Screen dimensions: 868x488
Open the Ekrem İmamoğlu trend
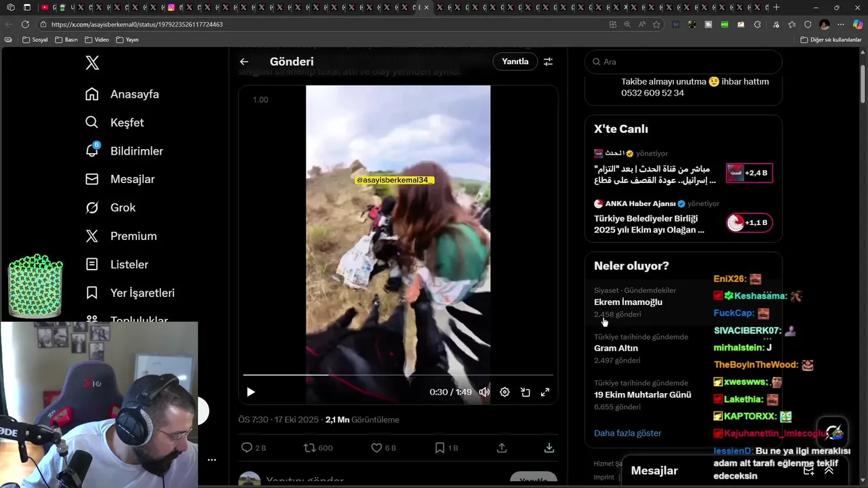click(x=683, y=302)
